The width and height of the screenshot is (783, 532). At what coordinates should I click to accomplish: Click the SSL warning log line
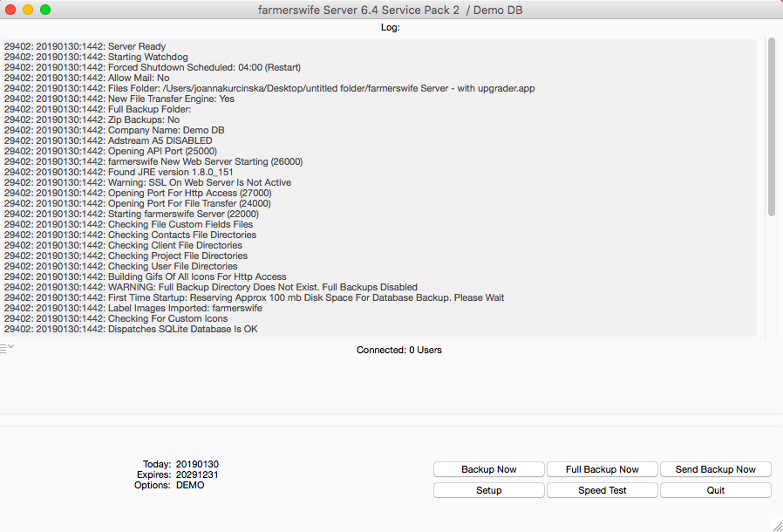(x=147, y=183)
